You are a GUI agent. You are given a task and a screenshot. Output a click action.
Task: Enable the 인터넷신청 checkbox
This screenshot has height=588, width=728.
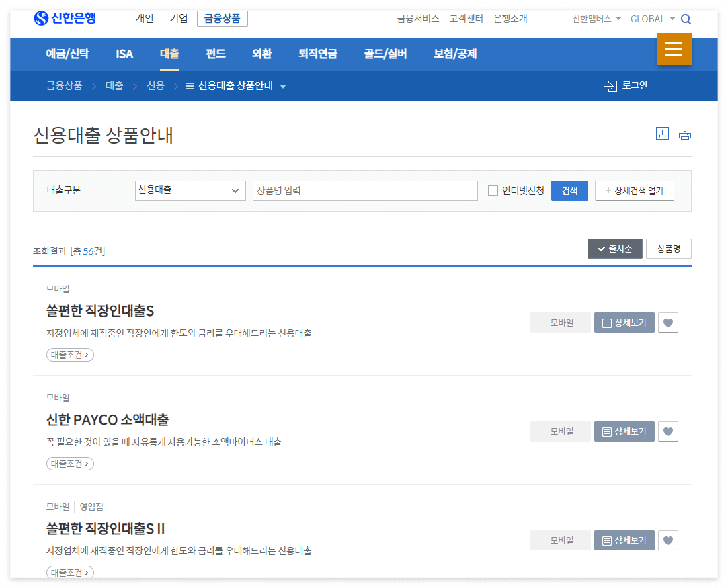point(493,190)
